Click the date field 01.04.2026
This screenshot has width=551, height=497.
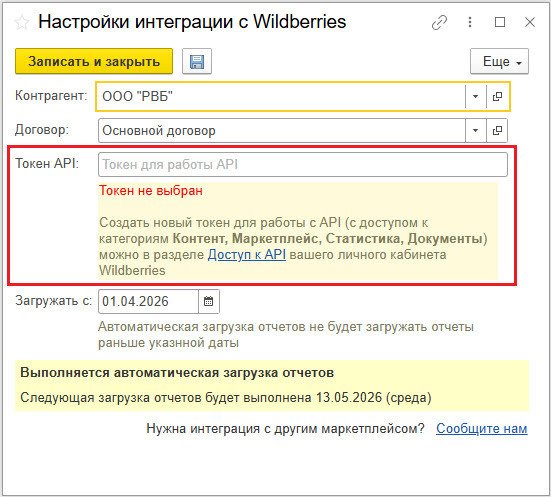(149, 301)
